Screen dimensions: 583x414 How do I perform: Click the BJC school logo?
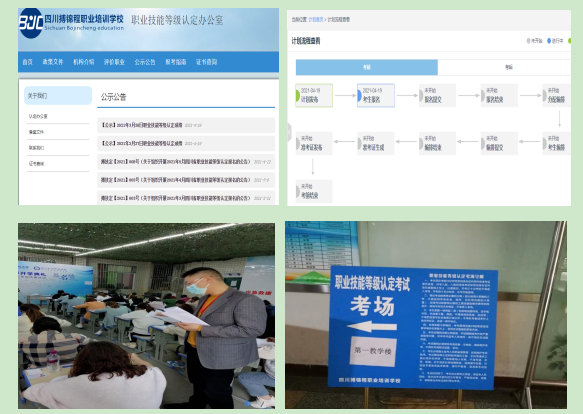(x=31, y=23)
